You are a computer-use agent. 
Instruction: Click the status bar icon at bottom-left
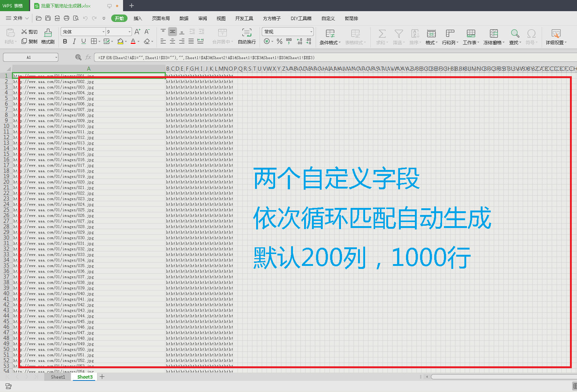[8, 386]
